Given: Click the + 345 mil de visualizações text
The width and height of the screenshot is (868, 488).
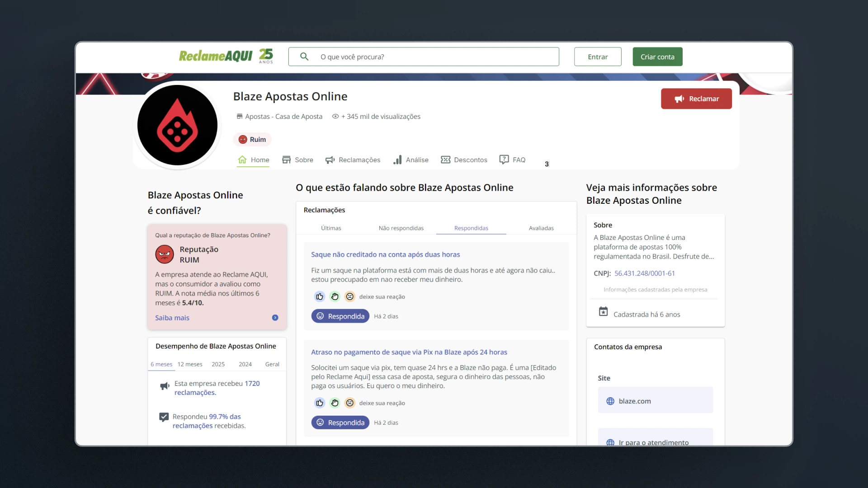Looking at the screenshot, I should (x=381, y=117).
